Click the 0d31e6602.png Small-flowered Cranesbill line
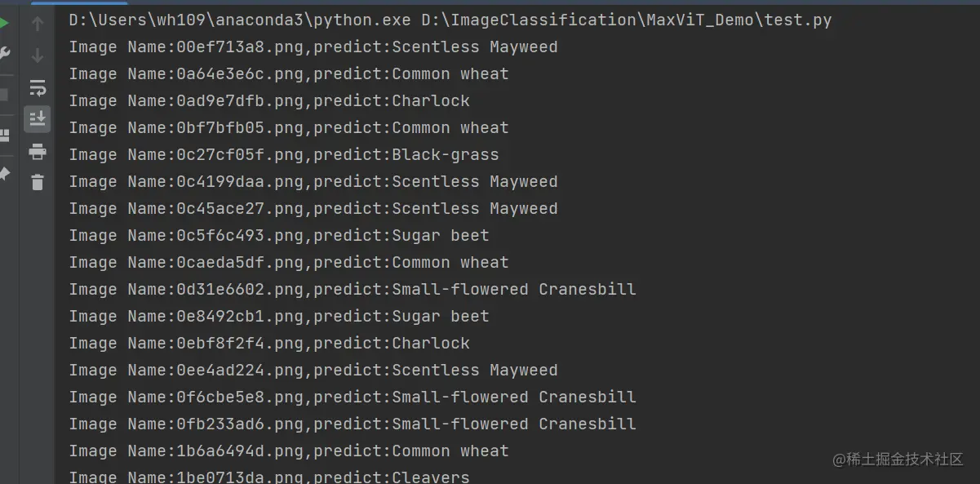The height and width of the screenshot is (484, 980). point(353,290)
